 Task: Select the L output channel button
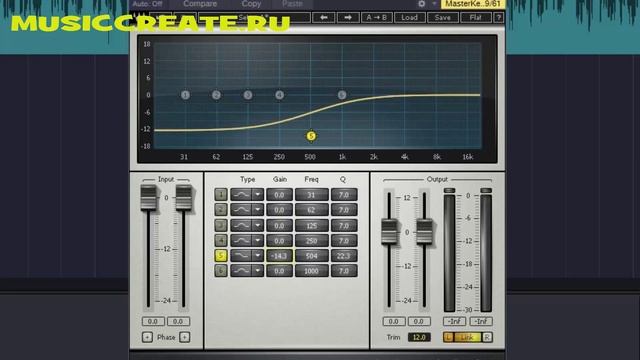coord(448,337)
